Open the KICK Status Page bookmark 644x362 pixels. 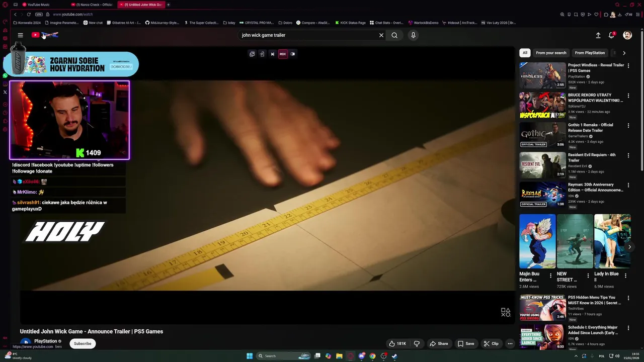pos(350,23)
